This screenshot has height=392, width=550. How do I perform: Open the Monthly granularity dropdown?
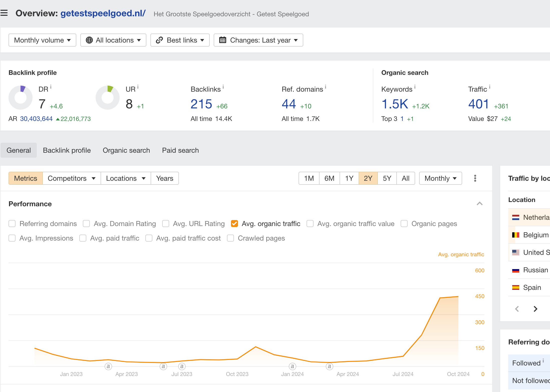point(440,178)
